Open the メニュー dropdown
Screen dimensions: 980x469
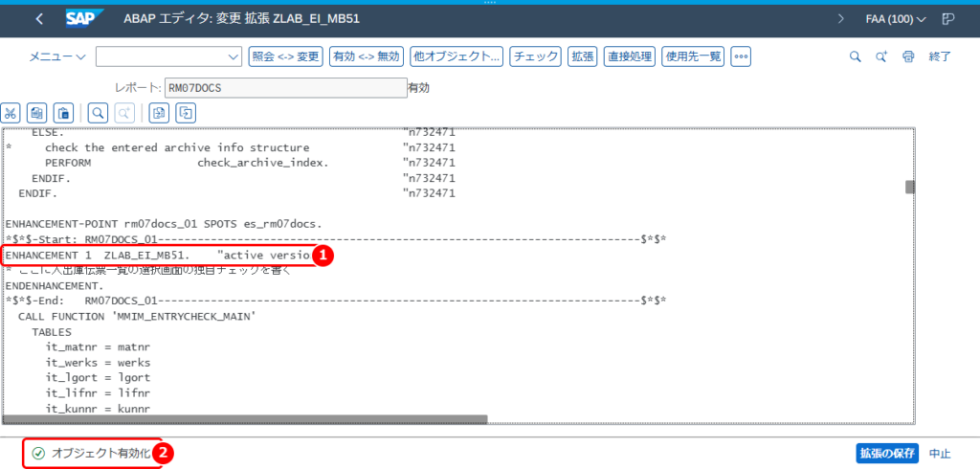[57, 56]
